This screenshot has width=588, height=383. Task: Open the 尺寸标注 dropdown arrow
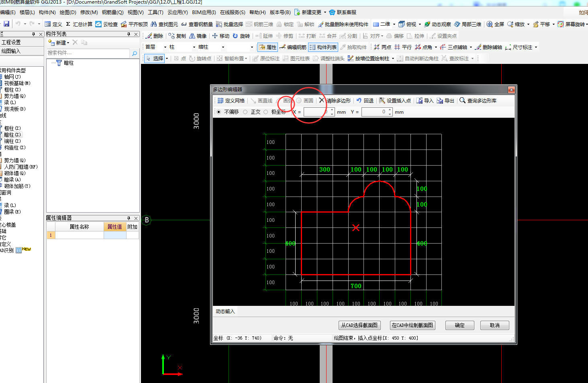(536, 47)
